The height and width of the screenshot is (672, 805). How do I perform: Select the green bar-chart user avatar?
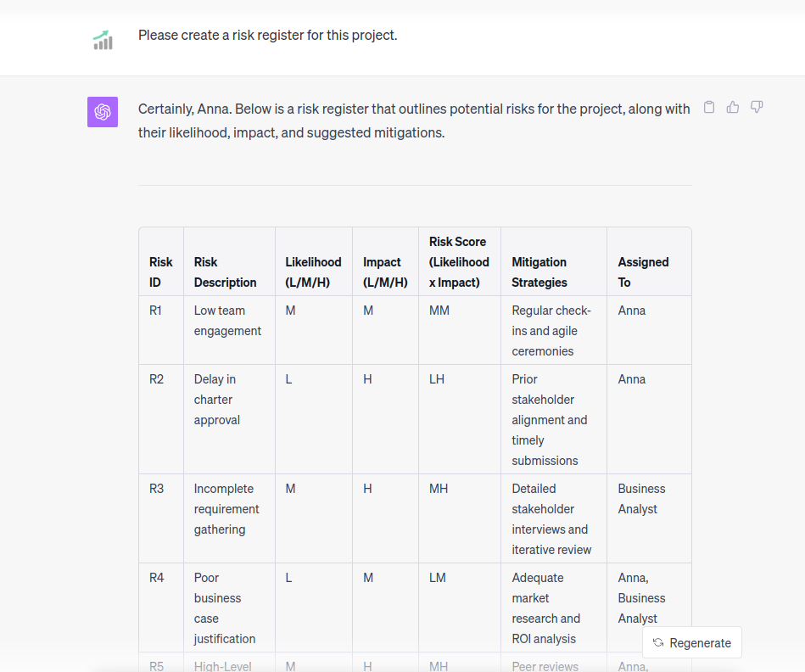102,39
